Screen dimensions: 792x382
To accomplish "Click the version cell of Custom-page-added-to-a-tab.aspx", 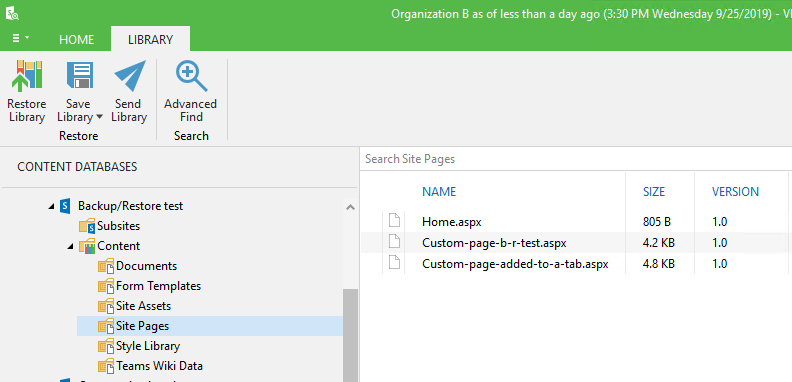I will click(719, 264).
